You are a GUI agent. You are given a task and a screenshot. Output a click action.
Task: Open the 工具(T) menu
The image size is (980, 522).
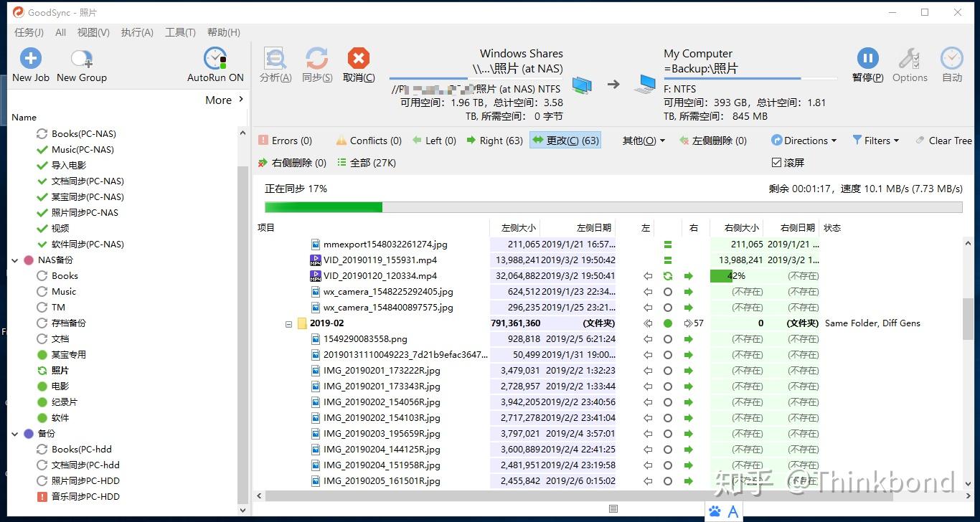point(180,32)
